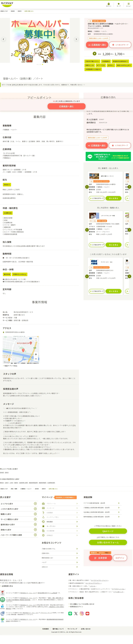Open the X (Twitter) icon in footer
The width and height of the screenshot is (133, 644).
(76, 614)
